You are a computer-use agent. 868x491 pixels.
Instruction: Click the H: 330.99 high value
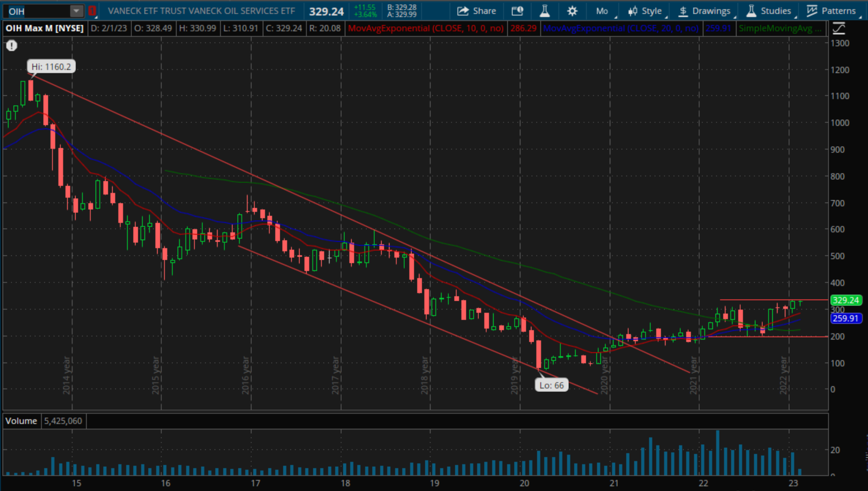click(x=198, y=28)
